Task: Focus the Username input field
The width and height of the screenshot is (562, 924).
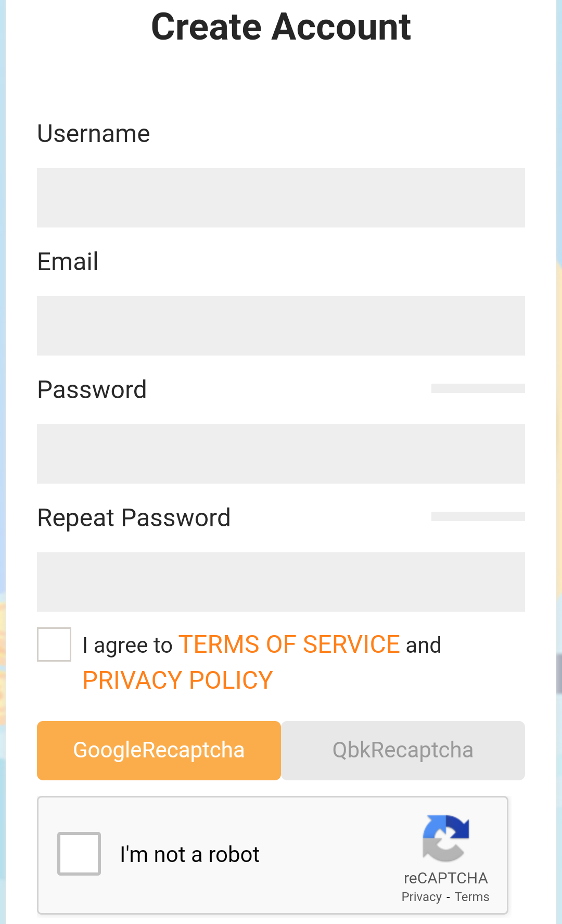Action: [281, 198]
